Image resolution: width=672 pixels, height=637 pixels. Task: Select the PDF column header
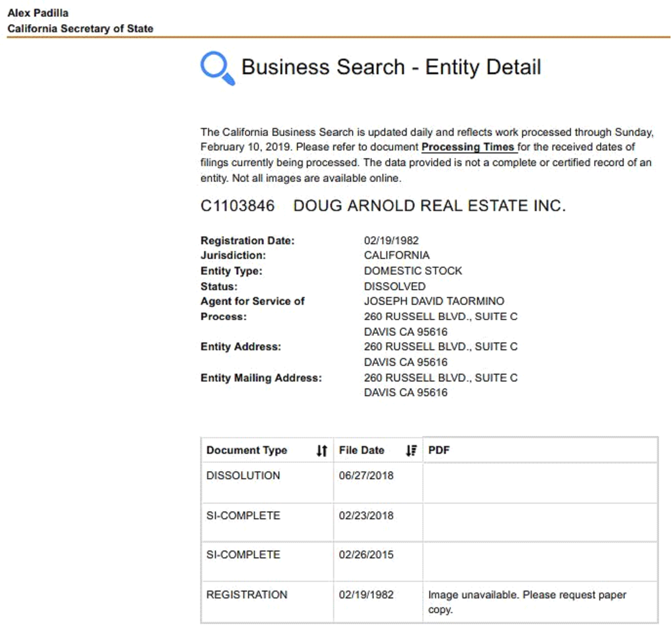439,450
